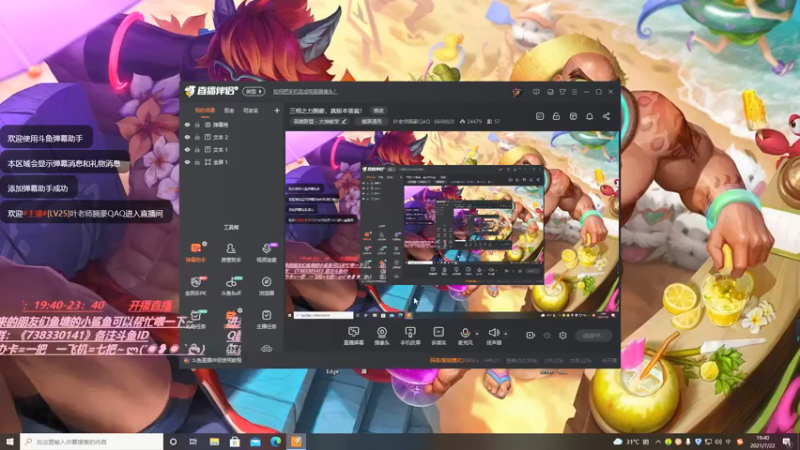
Task: Open Task View on taskbar
Action: click(193, 441)
